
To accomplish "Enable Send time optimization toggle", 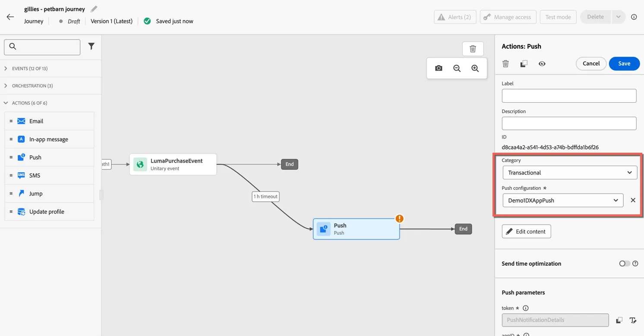I will tap(624, 264).
